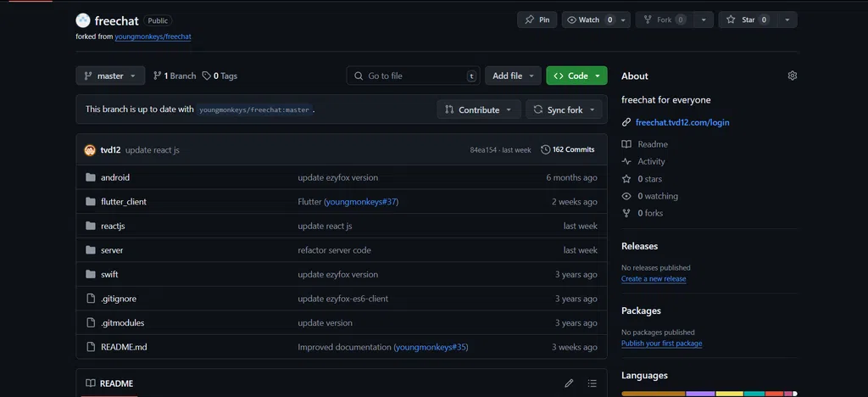Open the green Code dropdown

(x=576, y=75)
